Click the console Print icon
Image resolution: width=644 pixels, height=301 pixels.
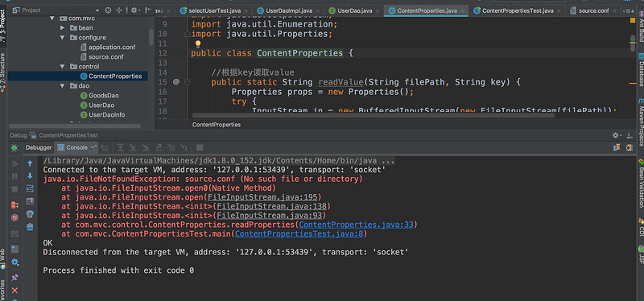tap(30, 214)
